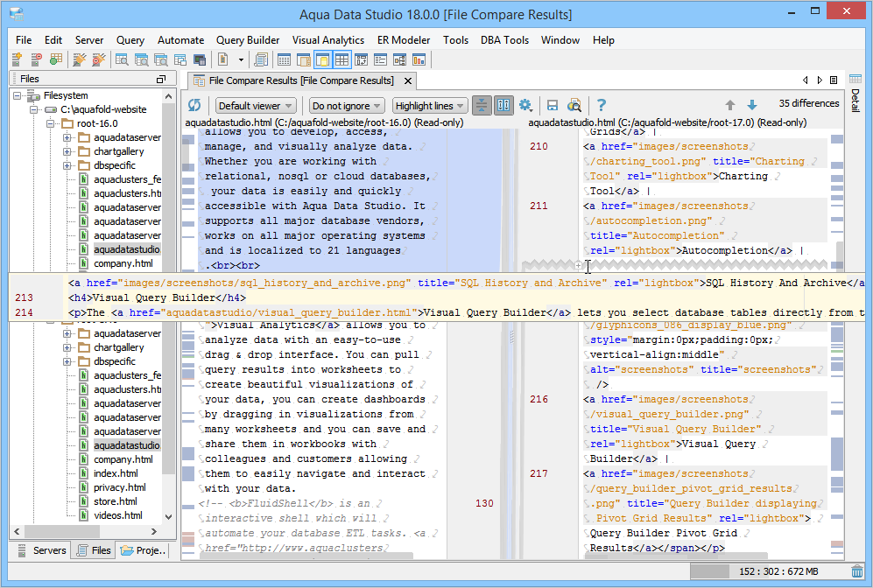Toggle the highlighted yellow database panel icon
Image resolution: width=873 pixels, height=588 pixels.
322,59
